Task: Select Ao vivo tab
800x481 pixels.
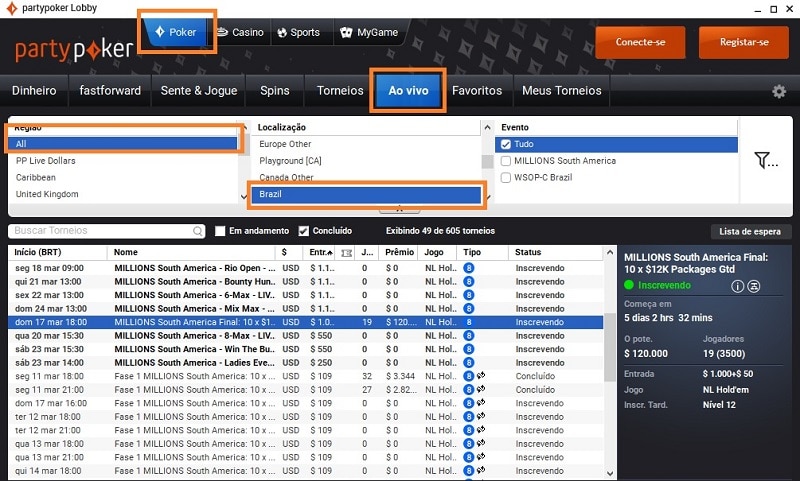Action: click(408, 91)
